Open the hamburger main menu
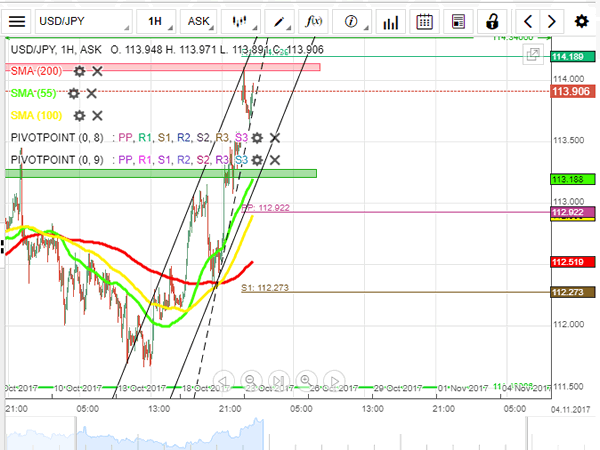Image resolution: width=600 pixels, height=450 pixels. [17, 20]
